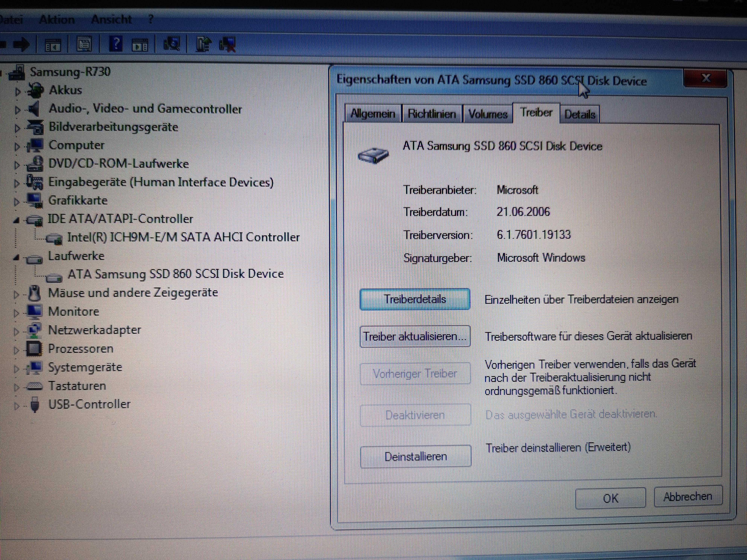Click the Microsoft Windows signer text
The height and width of the screenshot is (560, 747).
pyautogui.click(x=541, y=258)
